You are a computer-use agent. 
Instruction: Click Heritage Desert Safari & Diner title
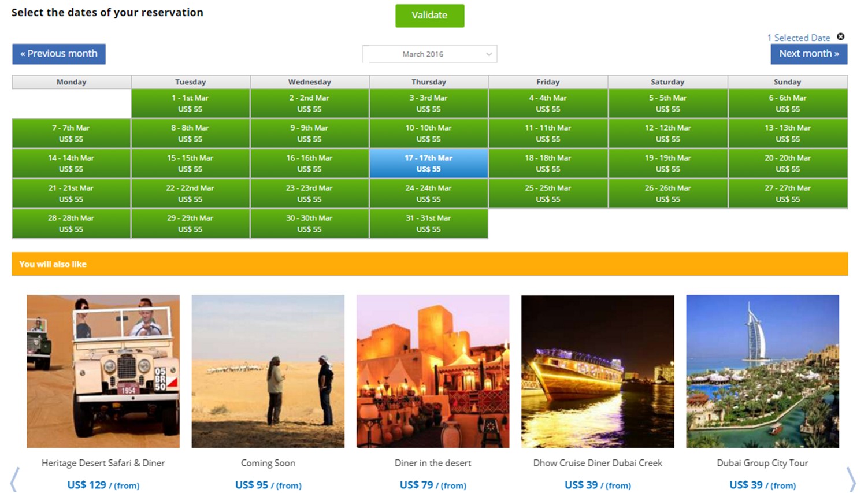103,463
